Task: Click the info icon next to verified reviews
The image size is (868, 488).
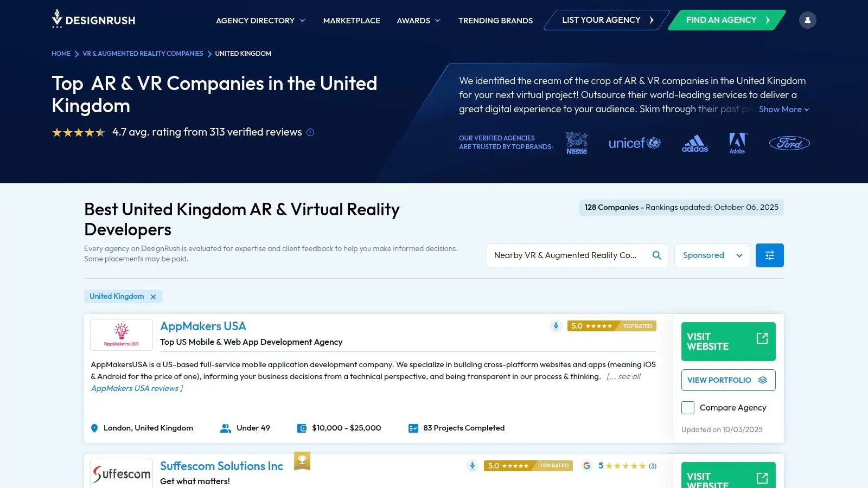Action: pos(310,132)
